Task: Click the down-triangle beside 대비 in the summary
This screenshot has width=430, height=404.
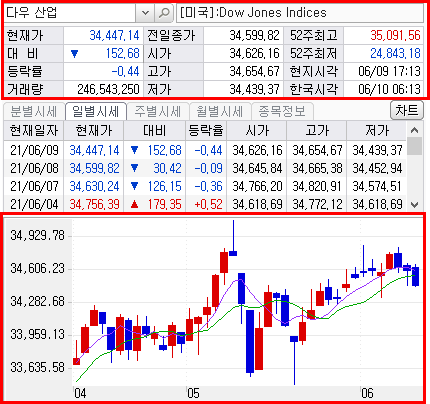Action: (74, 53)
